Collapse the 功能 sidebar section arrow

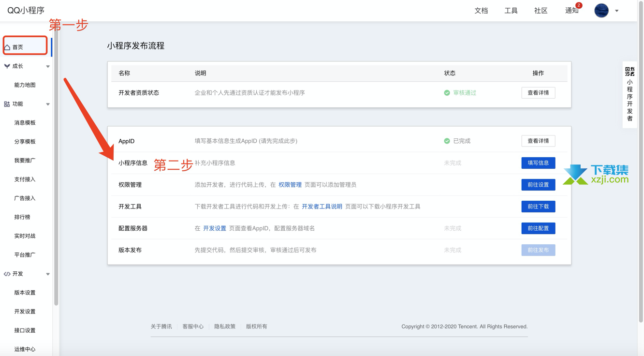pyautogui.click(x=48, y=104)
